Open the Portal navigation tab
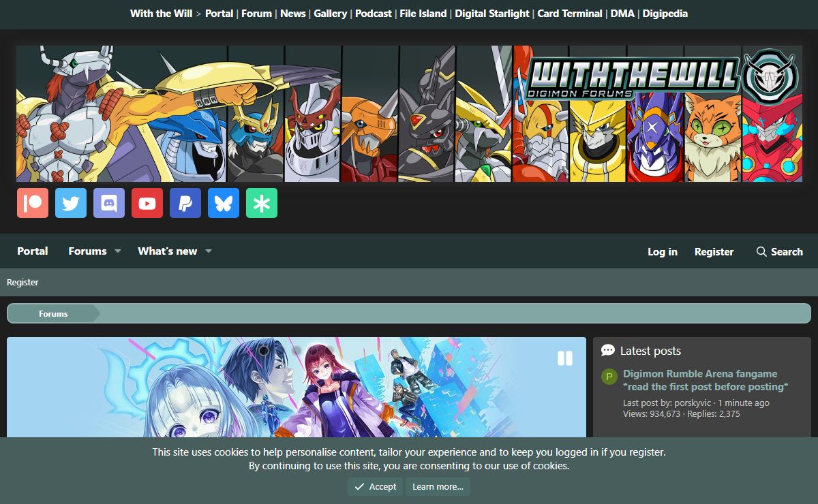 pos(33,251)
